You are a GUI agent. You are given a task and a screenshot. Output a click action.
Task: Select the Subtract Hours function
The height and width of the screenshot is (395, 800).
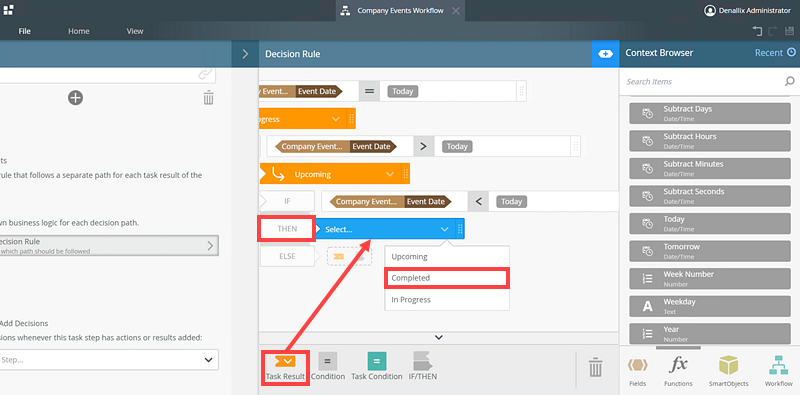[710, 140]
